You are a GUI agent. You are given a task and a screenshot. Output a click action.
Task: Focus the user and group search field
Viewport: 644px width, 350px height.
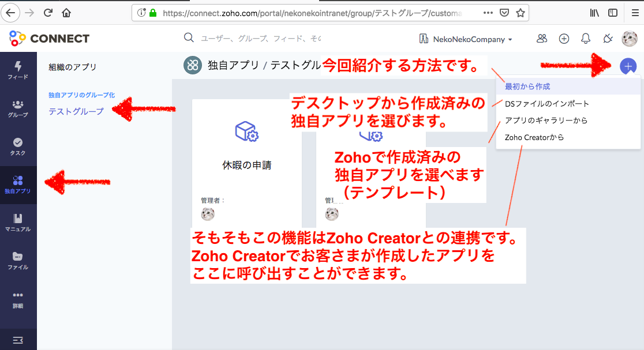pyautogui.click(x=261, y=39)
